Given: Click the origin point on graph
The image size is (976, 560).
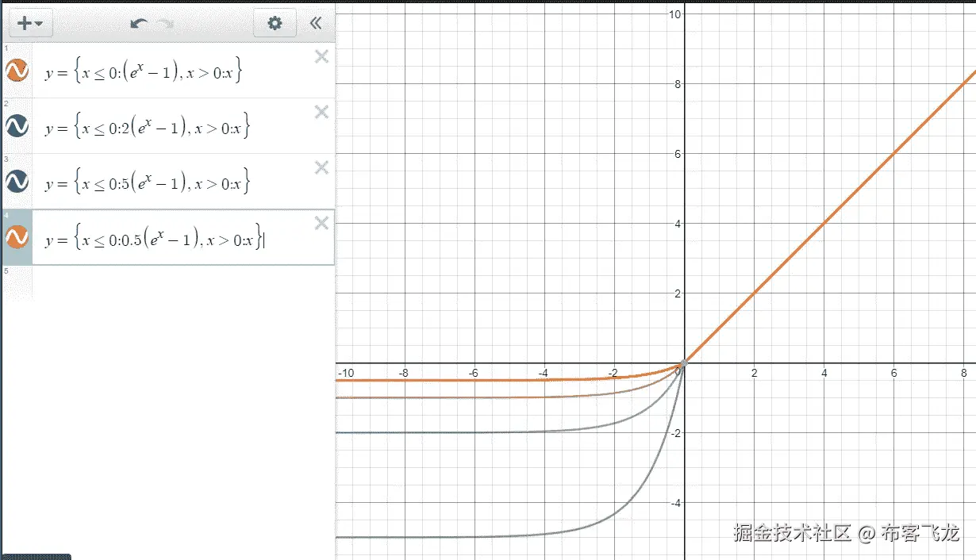Looking at the screenshot, I should coord(684,363).
